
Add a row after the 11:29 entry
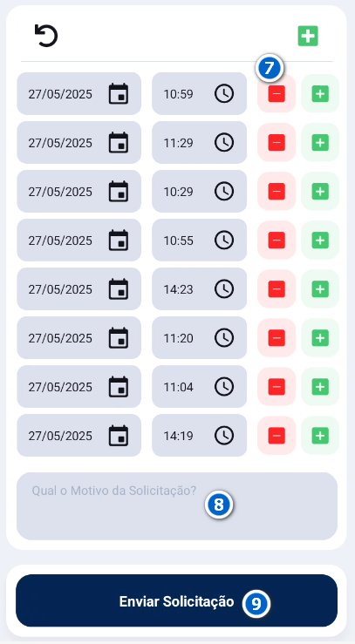point(320,143)
